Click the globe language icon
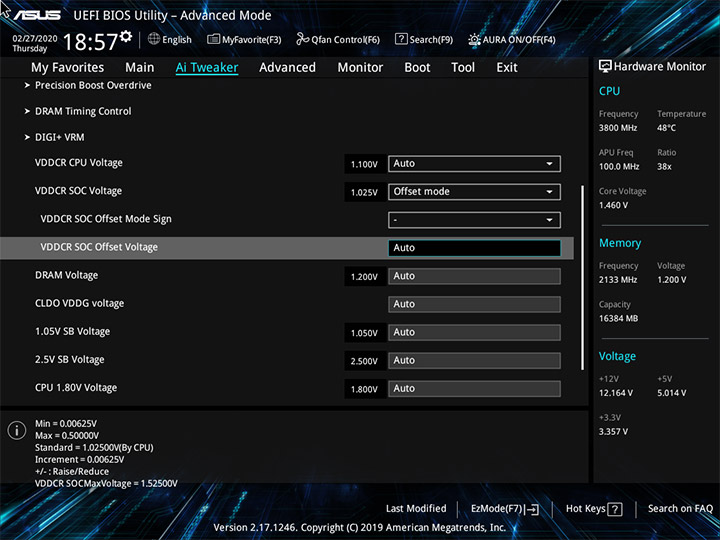This screenshot has height=540, width=720. (x=154, y=39)
